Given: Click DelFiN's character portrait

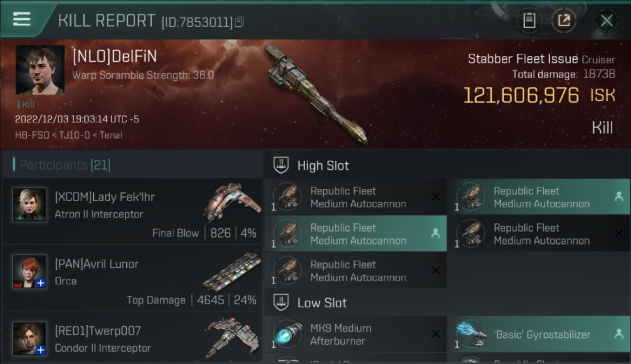Looking at the screenshot, I should coord(40,70).
